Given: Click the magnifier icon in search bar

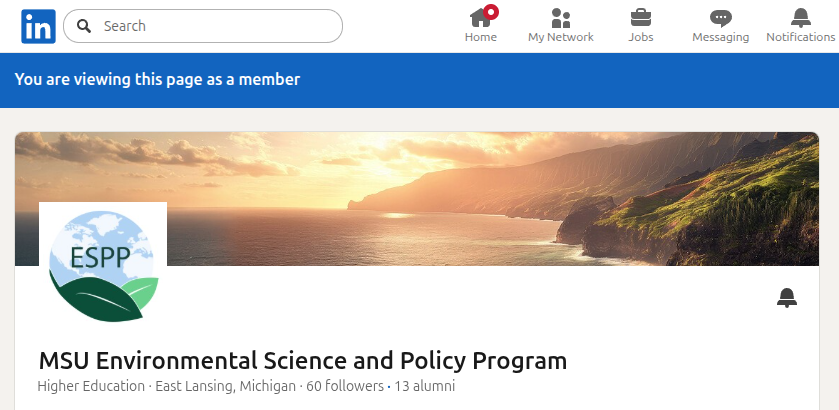Looking at the screenshot, I should (85, 26).
